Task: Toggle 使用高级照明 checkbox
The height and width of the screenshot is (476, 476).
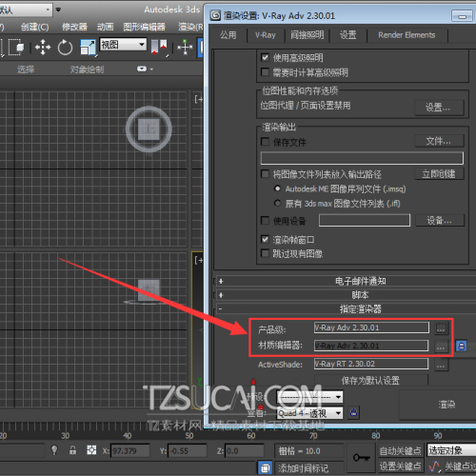Action: point(265,57)
